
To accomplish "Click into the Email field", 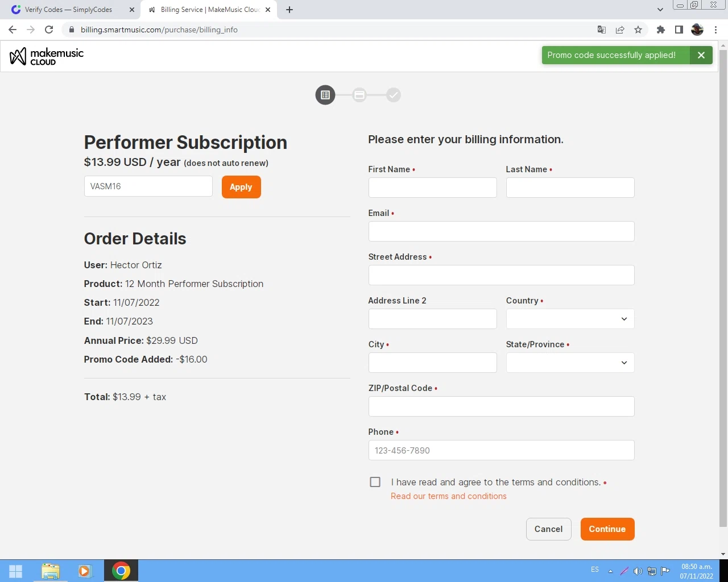I will [502, 231].
